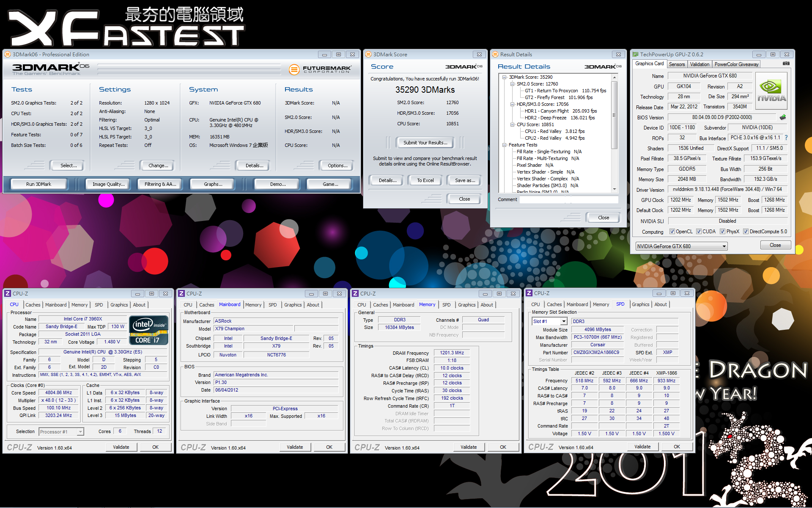
Task: Open the Processor #1 selection dropdown
Action: pyautogui.click(x=61, y=432)
